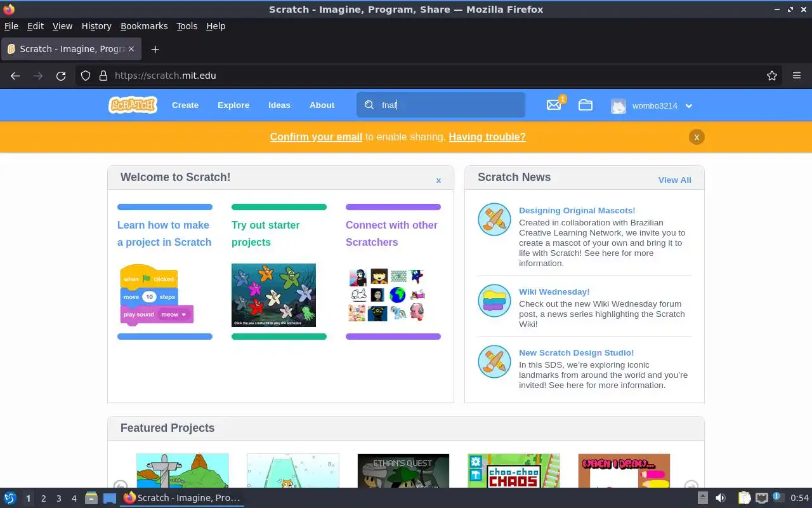The image size is (812, 508).
Task: Click Explore in Scratch navigation
Action: pyautogui.click(x=233, y=105)
